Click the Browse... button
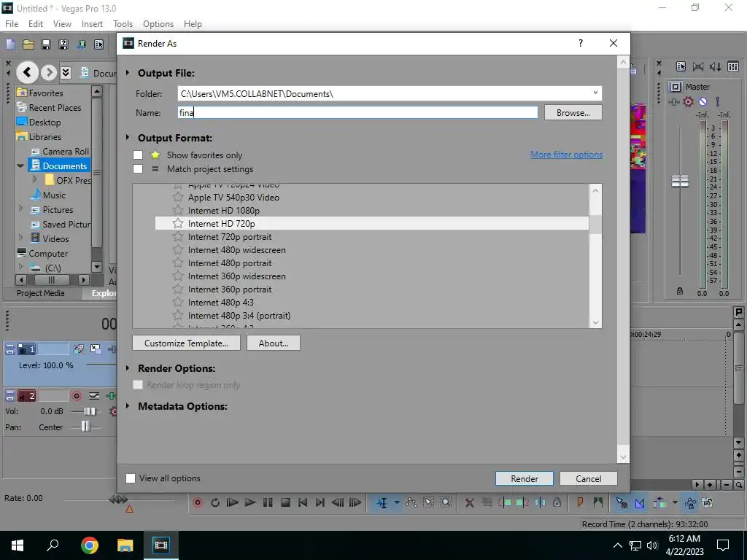The image size is (747, 560). click(573, 113)
